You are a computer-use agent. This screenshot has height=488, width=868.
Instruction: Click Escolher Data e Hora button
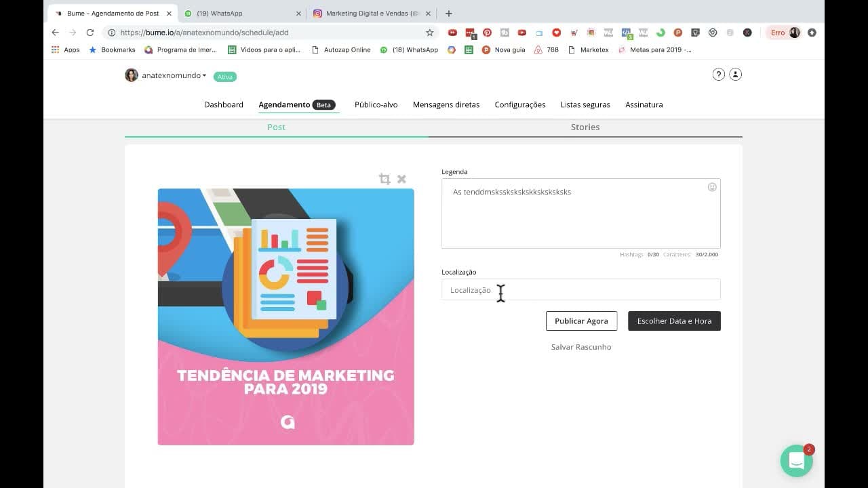(674, 321)
